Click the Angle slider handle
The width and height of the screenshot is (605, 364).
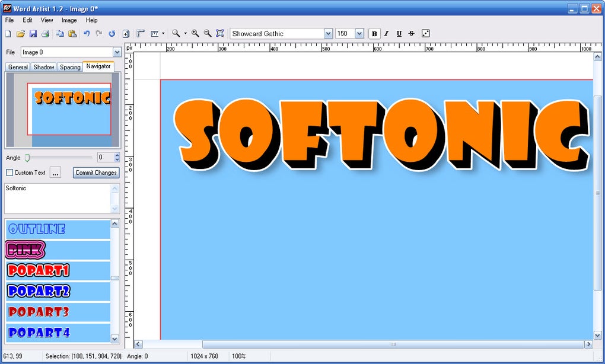(x=27, y=158)
